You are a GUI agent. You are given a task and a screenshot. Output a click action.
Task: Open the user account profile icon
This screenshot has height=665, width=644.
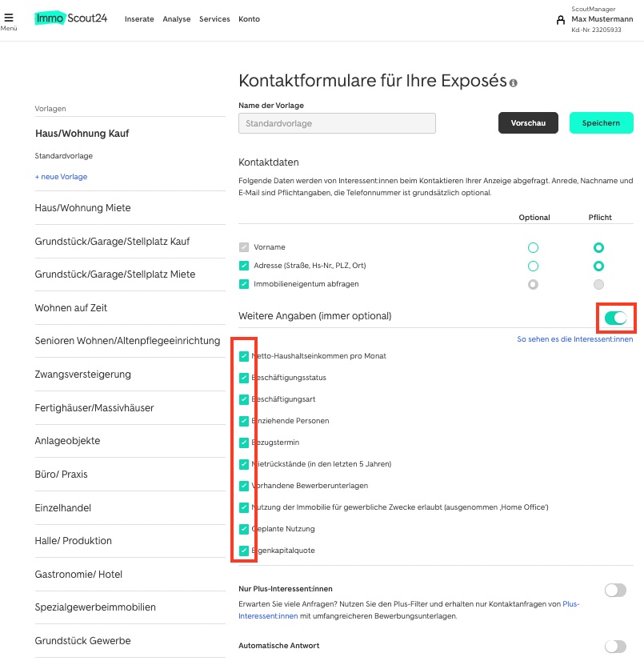coord(561,19)
